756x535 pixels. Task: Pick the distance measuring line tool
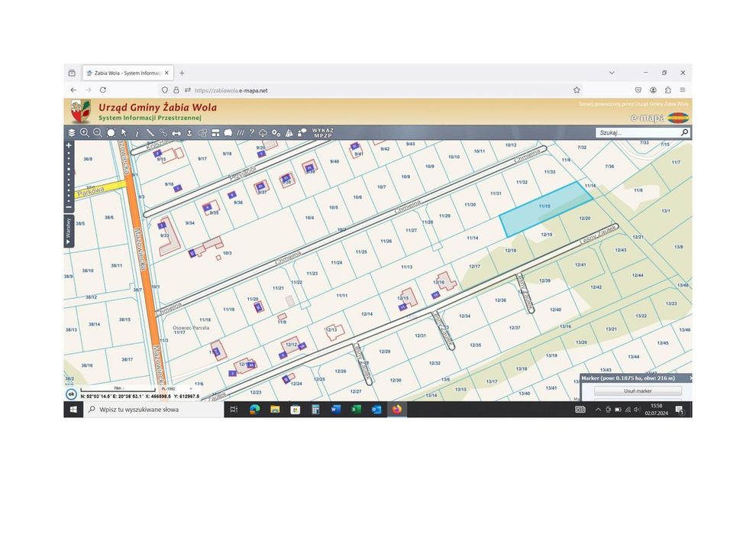click(x=150, y=133)
